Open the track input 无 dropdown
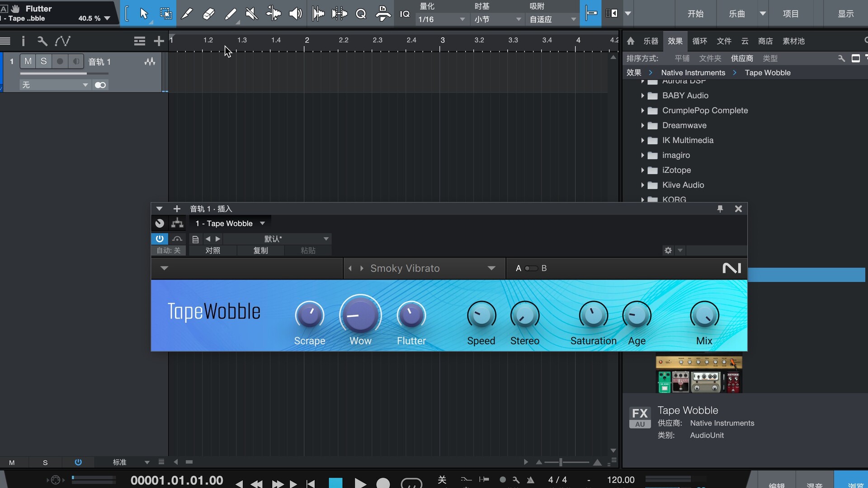 pos(55,85)
